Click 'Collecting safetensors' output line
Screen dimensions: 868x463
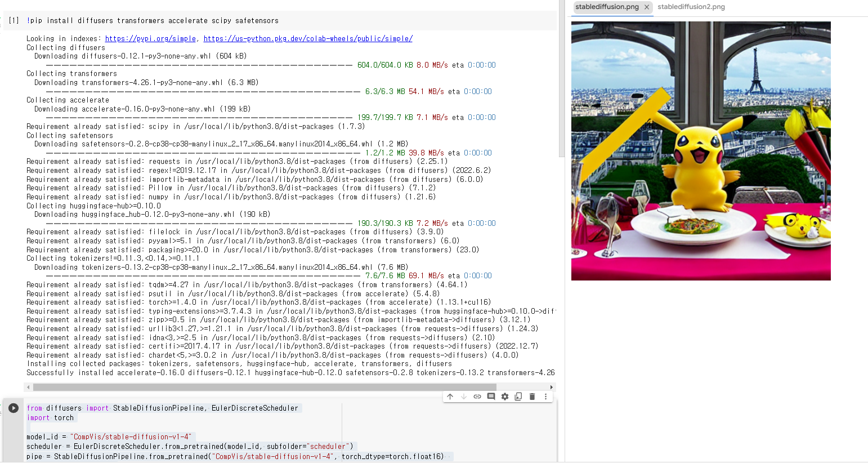coord(70,135)
